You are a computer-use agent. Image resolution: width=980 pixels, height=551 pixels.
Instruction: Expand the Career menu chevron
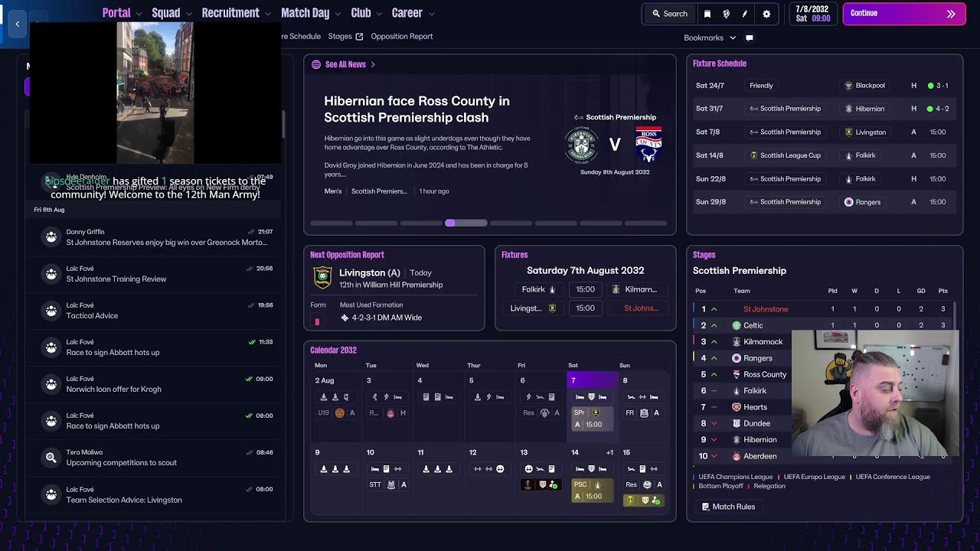point(431,14)
